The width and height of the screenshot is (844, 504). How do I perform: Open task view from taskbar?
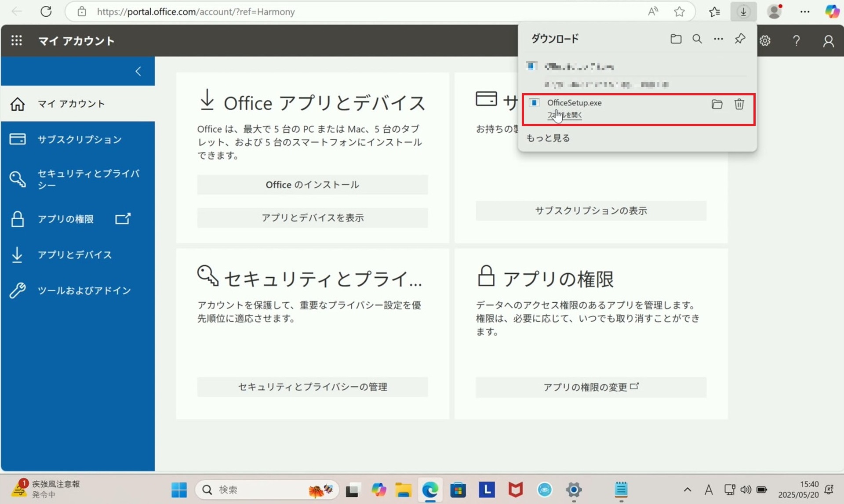[352, 489]
